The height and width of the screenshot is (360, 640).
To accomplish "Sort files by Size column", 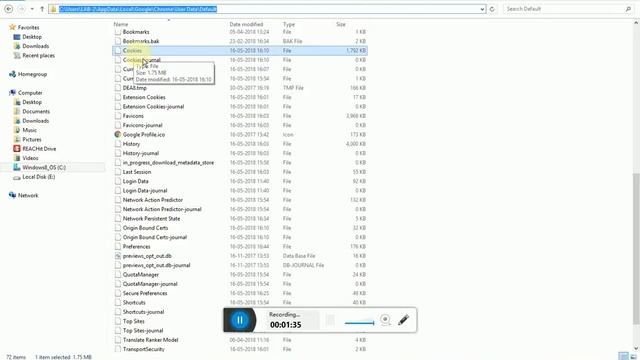I will coord(341,24).
